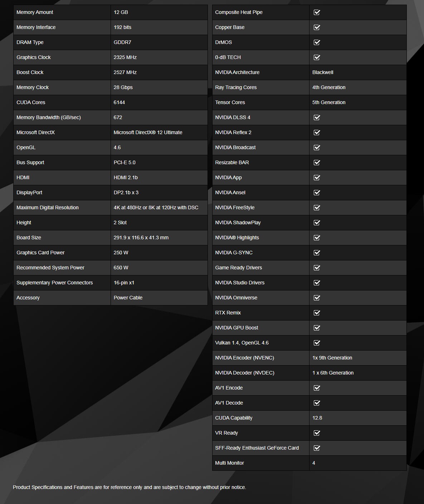Click the NVIDIA G-SYNC checkmark icon

tap(317, 253)
